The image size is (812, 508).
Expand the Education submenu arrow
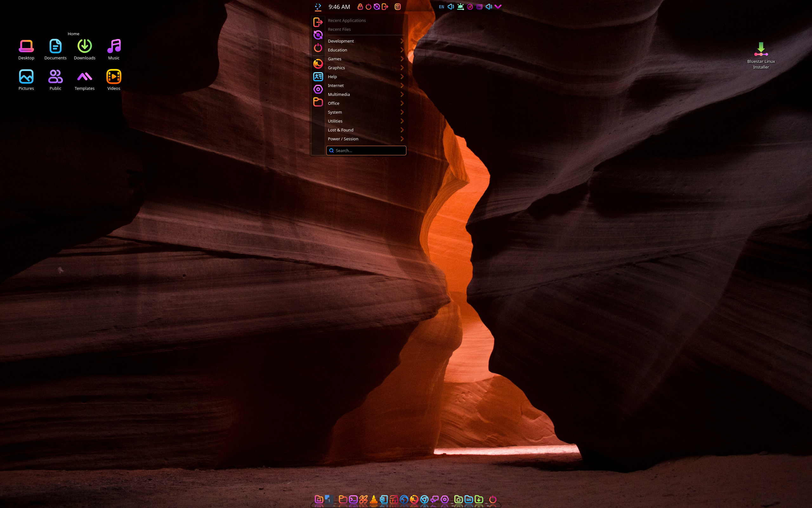click(x=402, y=50)
